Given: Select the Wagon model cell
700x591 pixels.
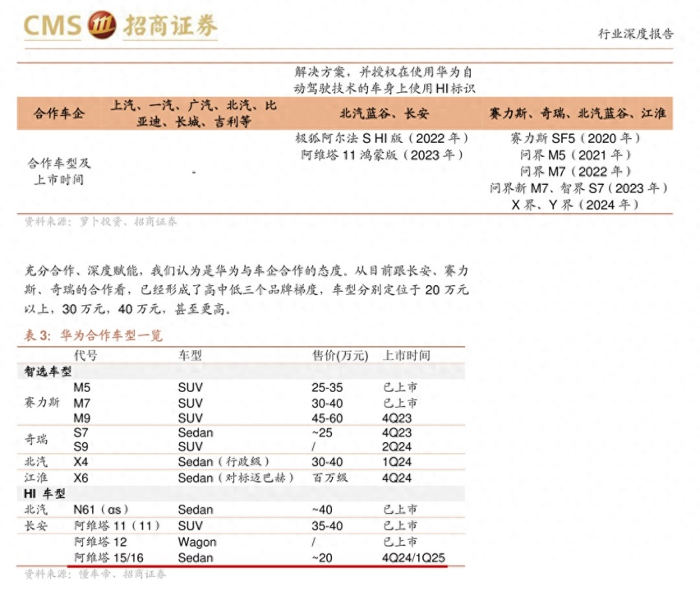Looking at the screenshot, I should click(x=197, y=543).
